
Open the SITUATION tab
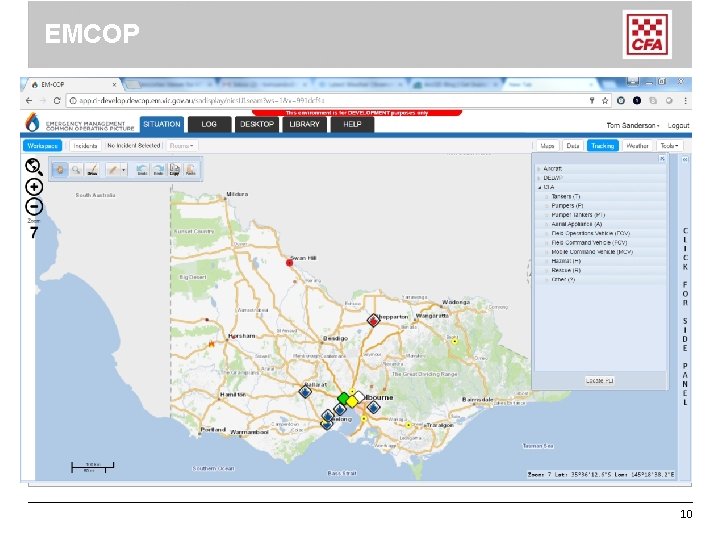coord(162,124)
